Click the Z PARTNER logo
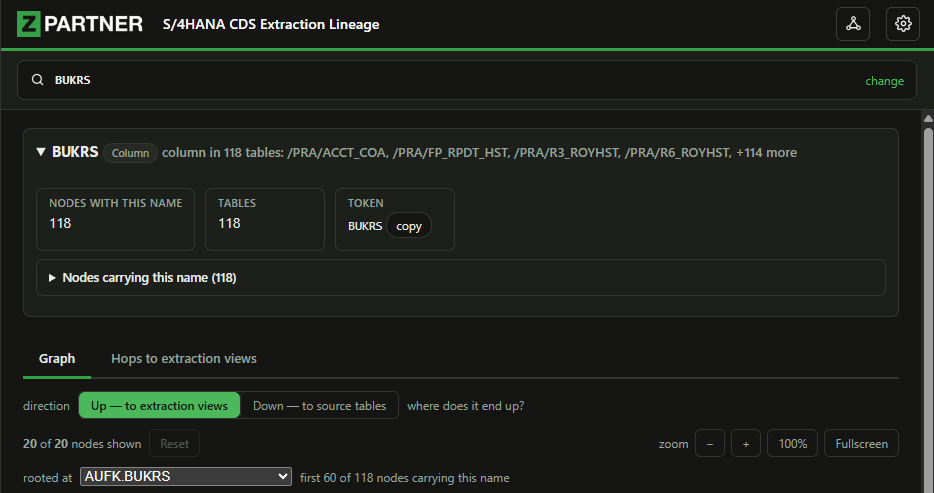 click(80, 24)
